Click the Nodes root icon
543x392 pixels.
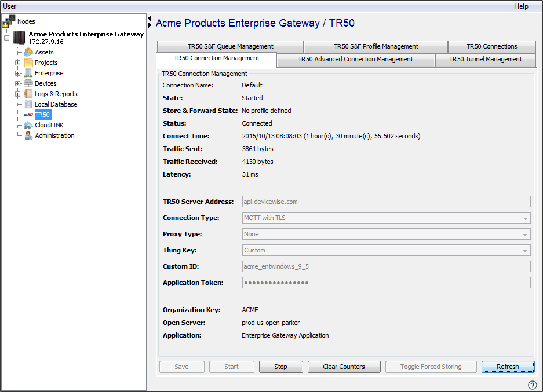pos(9,21)
